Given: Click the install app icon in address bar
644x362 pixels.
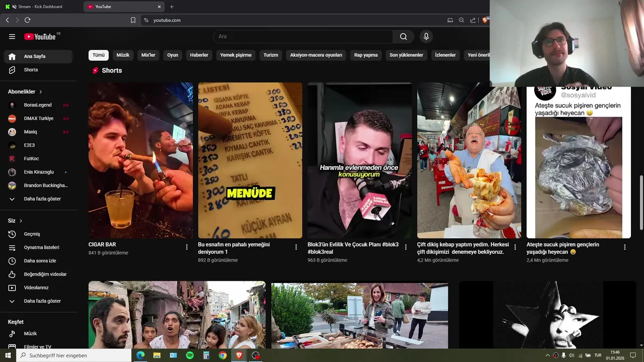Looking at the screenshot, I should tap(450, 20).
